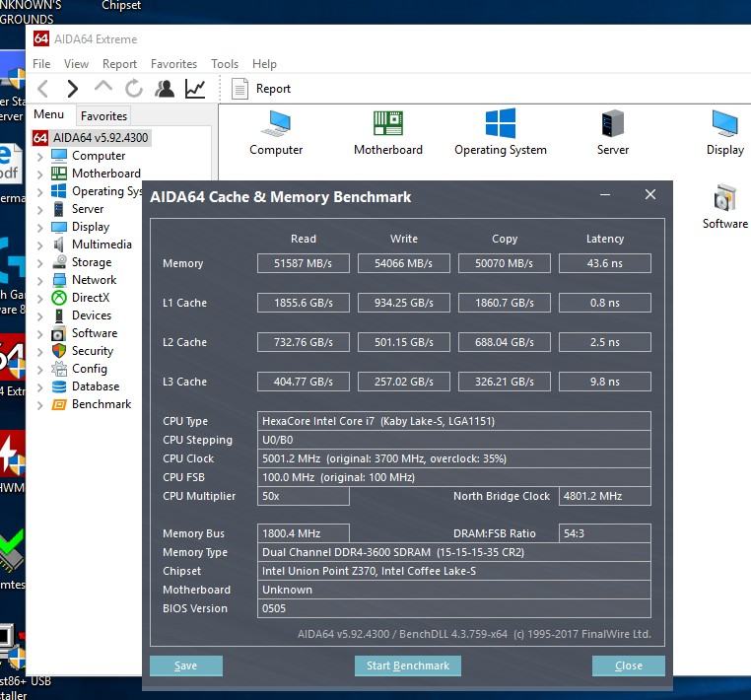Image resolution: width=751 pixels, height=700 pixels.
Task: Click the CPU Multiplier 50x value
Action: point(304,496)
